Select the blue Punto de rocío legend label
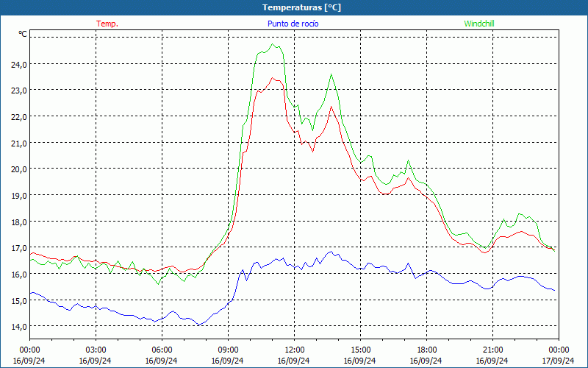588x368 pixels. point(293,24)
